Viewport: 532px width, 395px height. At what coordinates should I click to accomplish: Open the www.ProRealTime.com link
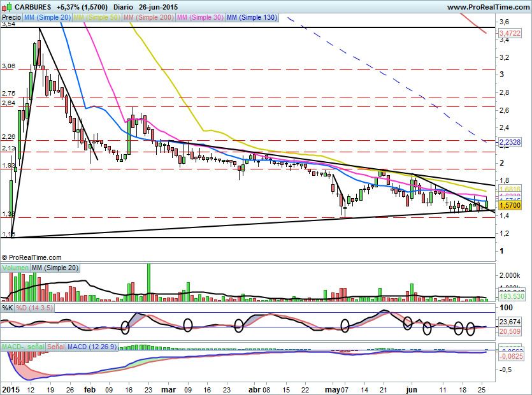point(488,7)
